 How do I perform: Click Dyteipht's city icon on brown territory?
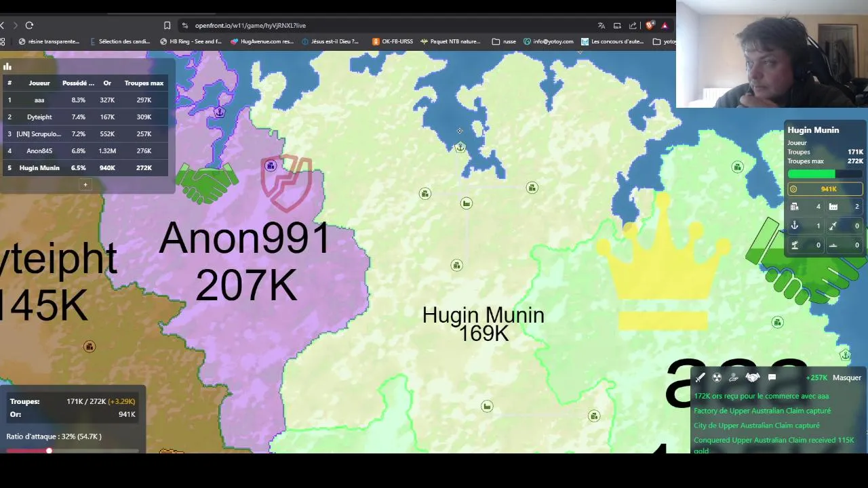pyautogui.click(x=90, y=347)
